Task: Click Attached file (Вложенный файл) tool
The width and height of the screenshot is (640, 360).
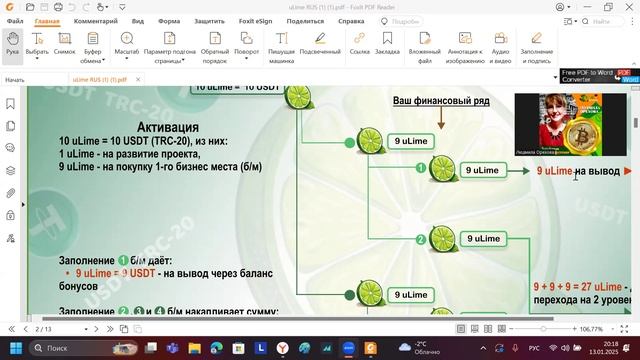Action: point(424,47)
